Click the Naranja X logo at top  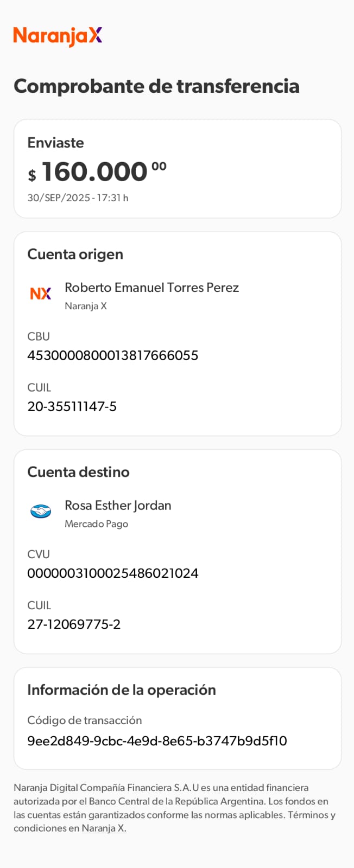point(58,36)
